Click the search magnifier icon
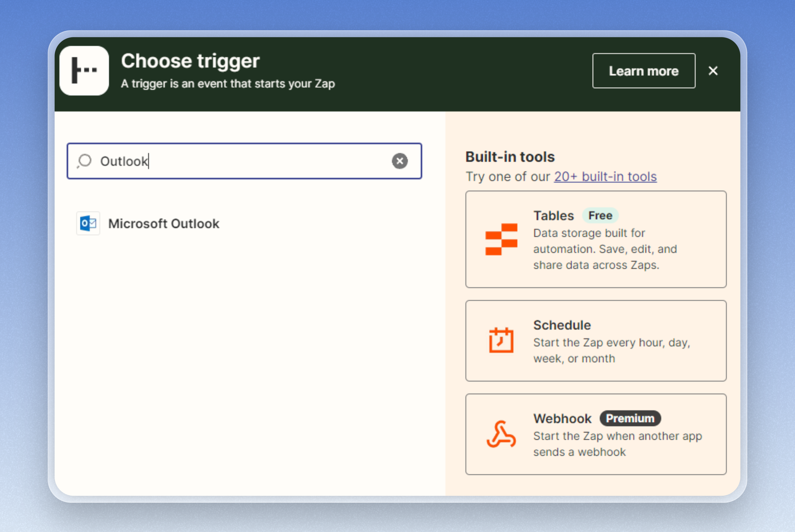Screen dimensions: 795x532 tap(85, 161)
